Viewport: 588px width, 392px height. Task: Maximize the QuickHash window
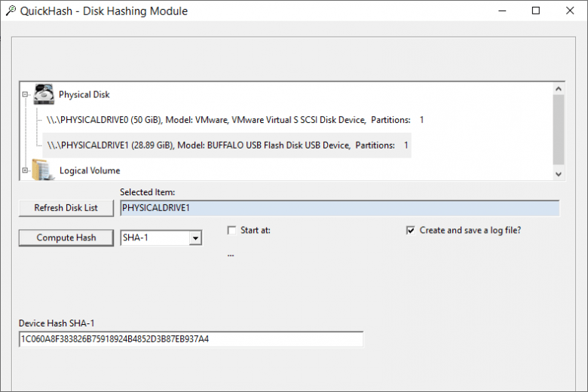coord(536,11)
